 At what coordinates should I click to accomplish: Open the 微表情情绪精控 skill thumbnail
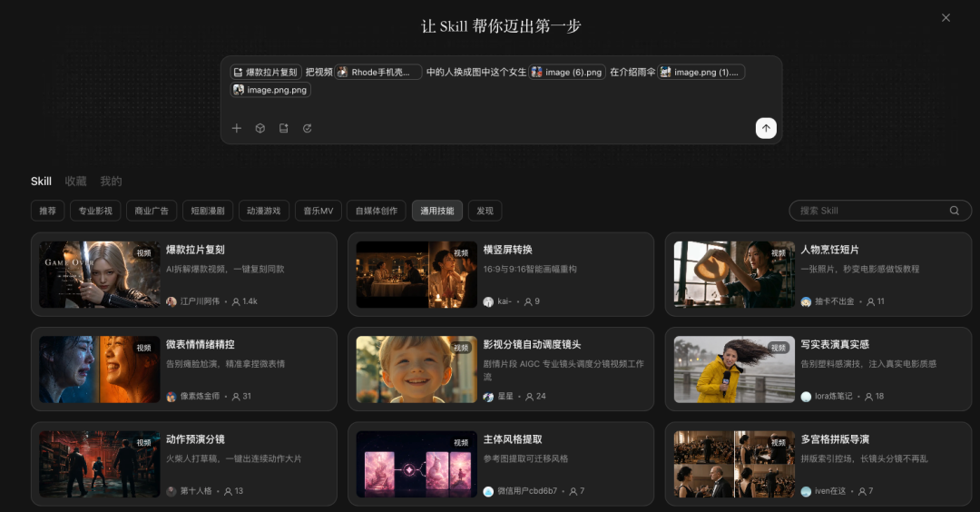(x=100, y=369)
